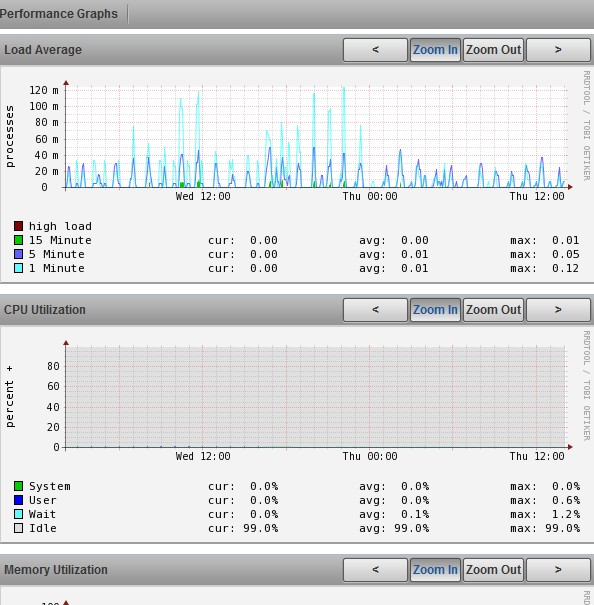The height and width of the screenshot is (605, 594).
Task: Click 'Wed 12:00' label on Load Average graph
Action: coord(203,196)
